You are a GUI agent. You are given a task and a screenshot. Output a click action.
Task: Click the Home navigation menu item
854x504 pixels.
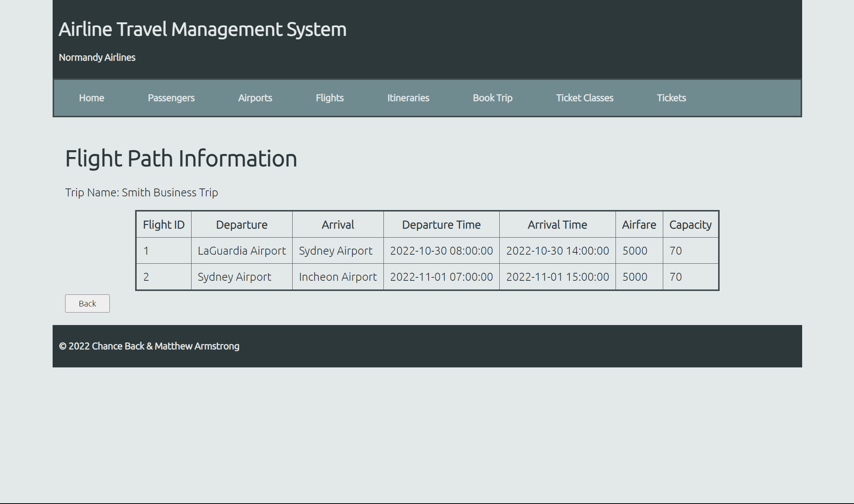[x=92, y=97]
